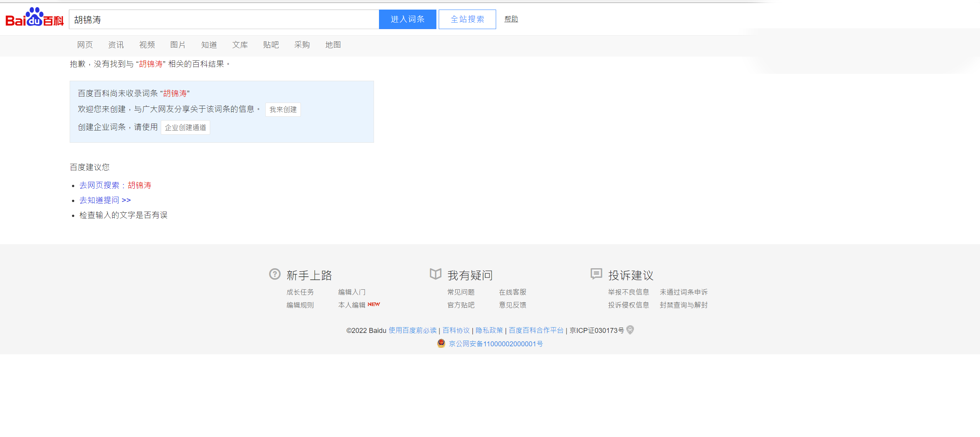Click the police badge icon beside 京公网安备

(441, 343)
